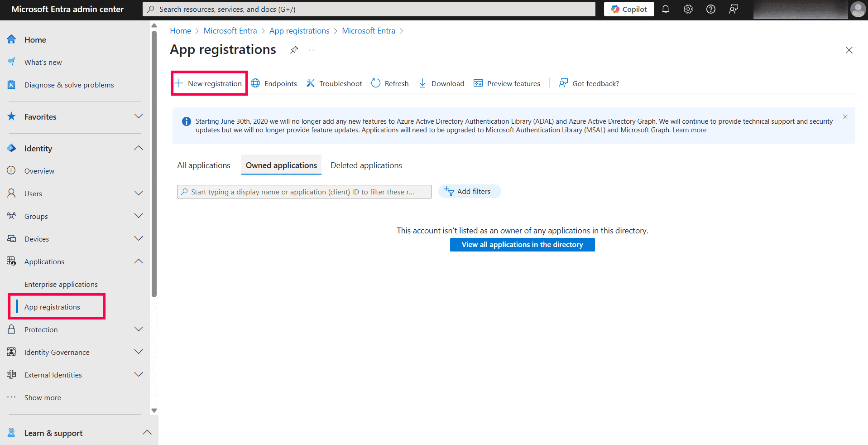Click the Devices icon in sidebar
The height and width of the screenshot is (445, 868).
pyautogui.click(x=11, y=239)
